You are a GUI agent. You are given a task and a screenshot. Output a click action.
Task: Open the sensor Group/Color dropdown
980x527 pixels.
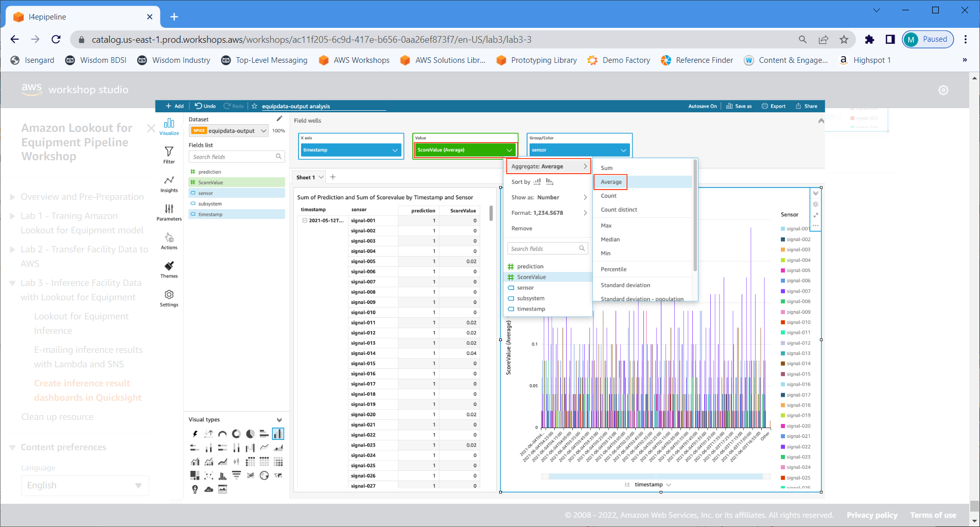tap(623, 150)
